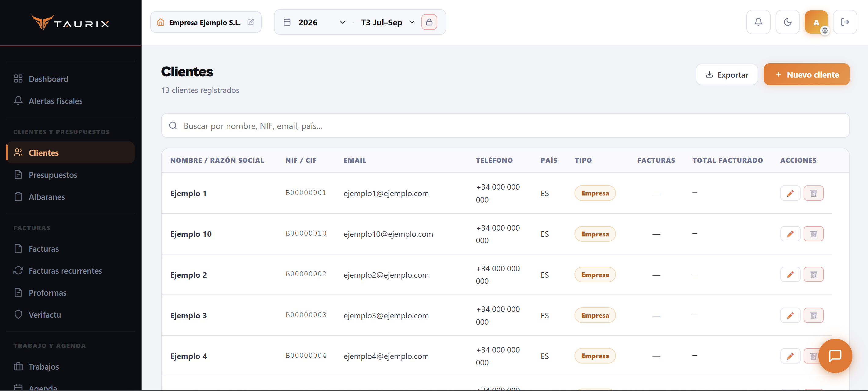
Task: Click Empresa Ejemplo S.L. company selector
Action: 206,22
